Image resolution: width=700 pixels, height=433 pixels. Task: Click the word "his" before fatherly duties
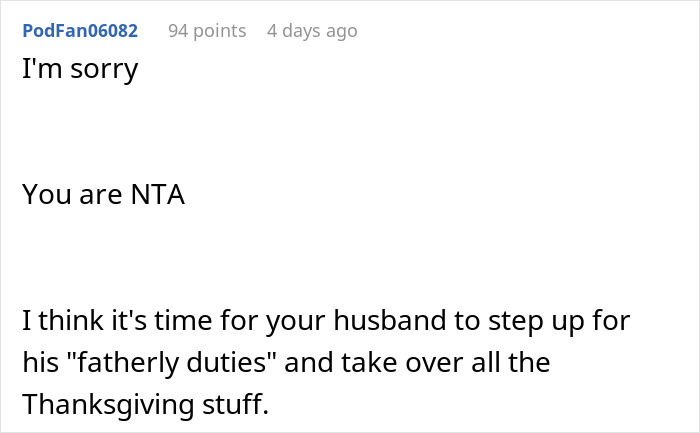pyautogui.click(x=41, y=362)
